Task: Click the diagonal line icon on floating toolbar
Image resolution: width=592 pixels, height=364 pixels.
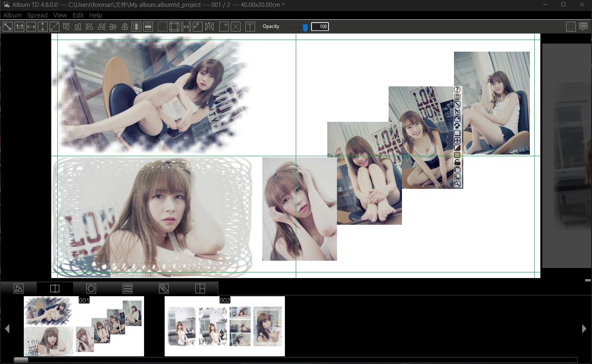Action: click(x=457, y=104)
